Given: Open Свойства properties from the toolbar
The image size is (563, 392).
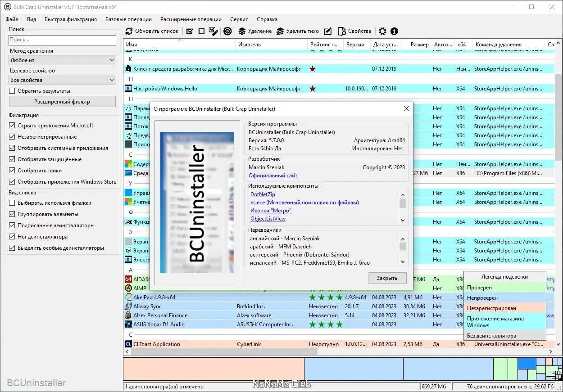Looking at the screenshot, I should tap(355, 31).
